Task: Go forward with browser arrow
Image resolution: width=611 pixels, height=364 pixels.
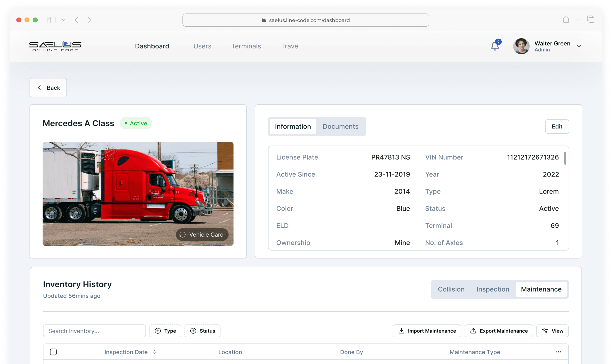Action: click(89, 20)
